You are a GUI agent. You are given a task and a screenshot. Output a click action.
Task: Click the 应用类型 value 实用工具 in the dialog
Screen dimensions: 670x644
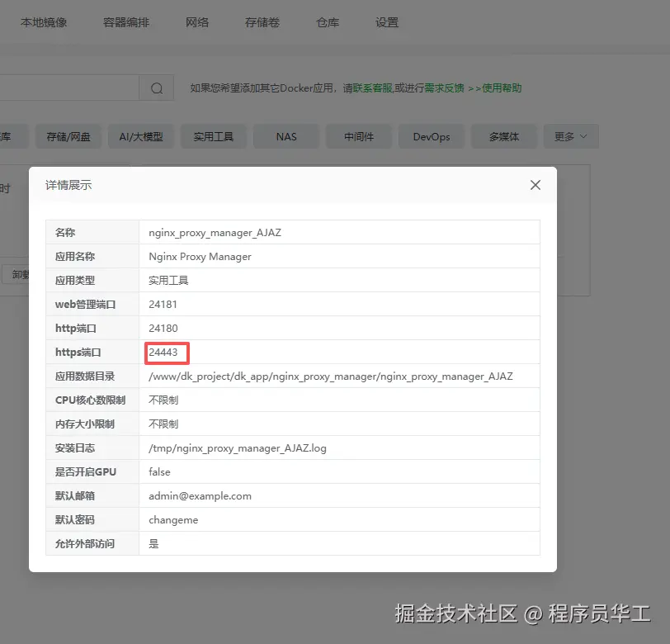(168, 281)
